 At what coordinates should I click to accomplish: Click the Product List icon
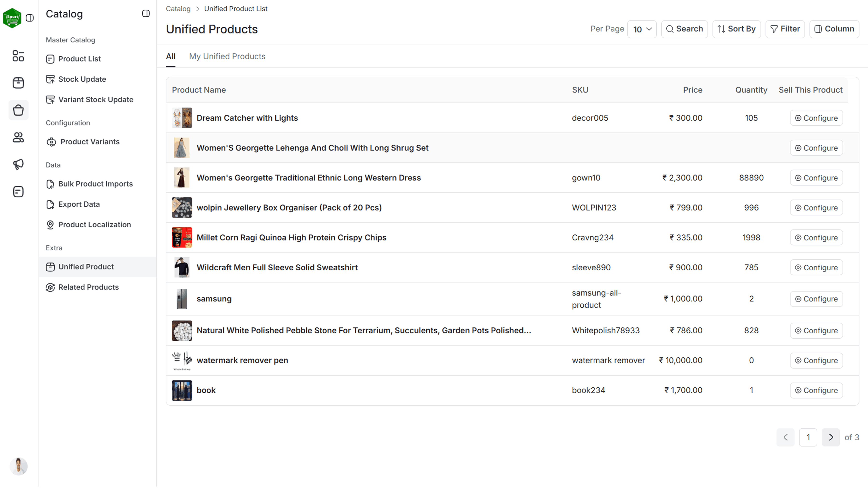(x=50, y=59)
